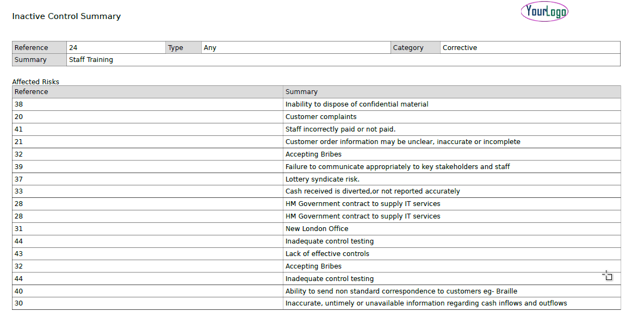Image resolution: width=644 pixels, height=324 pixels.
Task: Click Reference column header in Affected Risks table
Action: coord(32,92)
